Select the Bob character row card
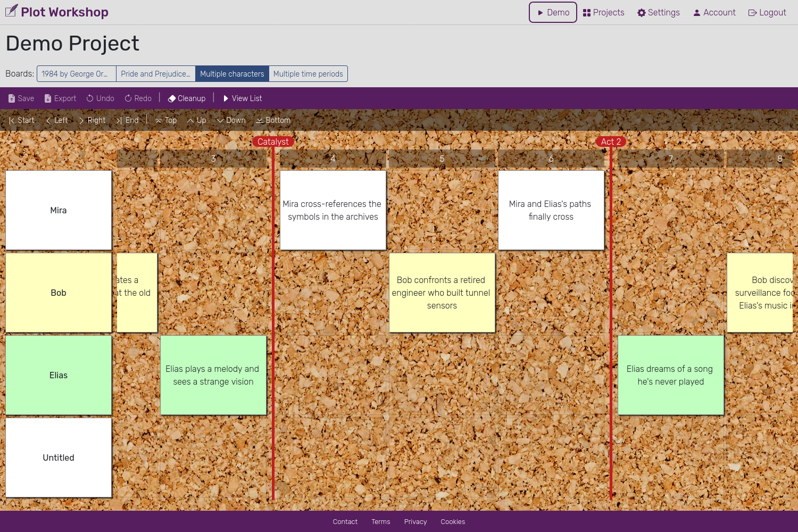798x532 pixels. pos(59,293)
